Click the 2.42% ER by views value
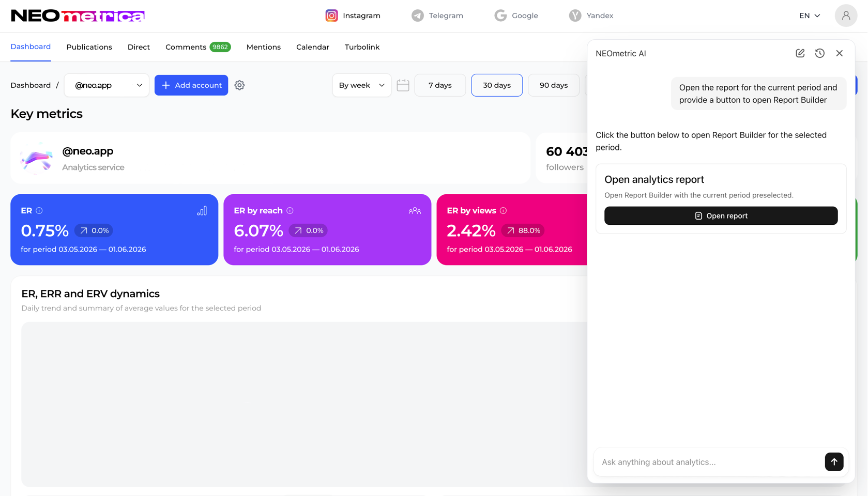The width and height of the screenshot is (868, 496). coord(471,230)
